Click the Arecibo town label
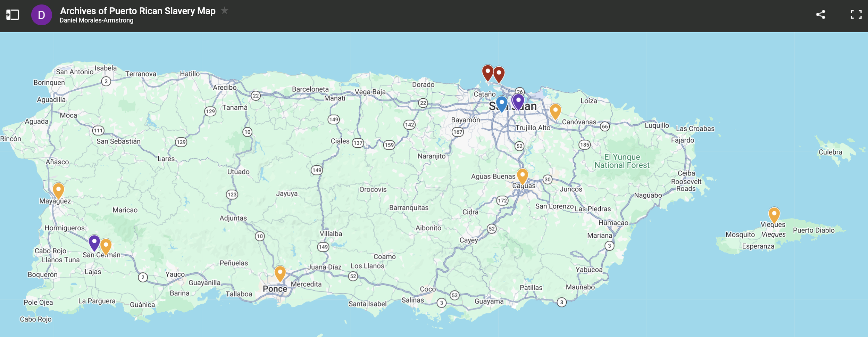 225,88
